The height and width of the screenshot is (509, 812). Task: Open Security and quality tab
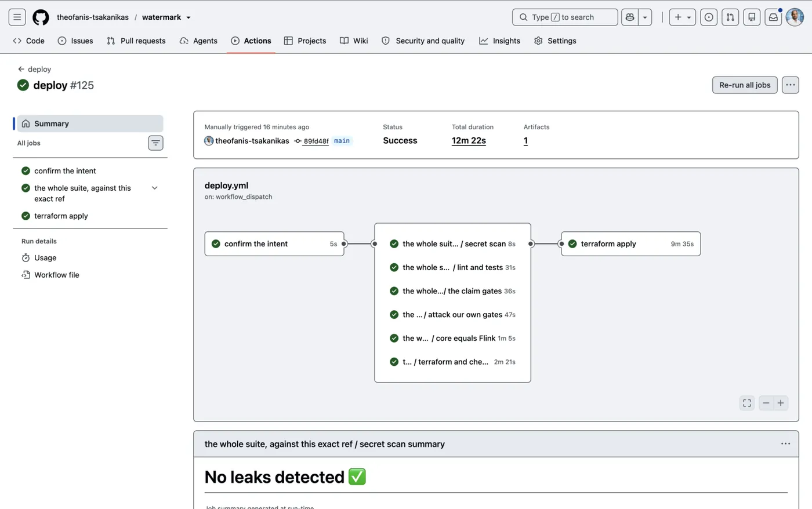coord(423,41)
